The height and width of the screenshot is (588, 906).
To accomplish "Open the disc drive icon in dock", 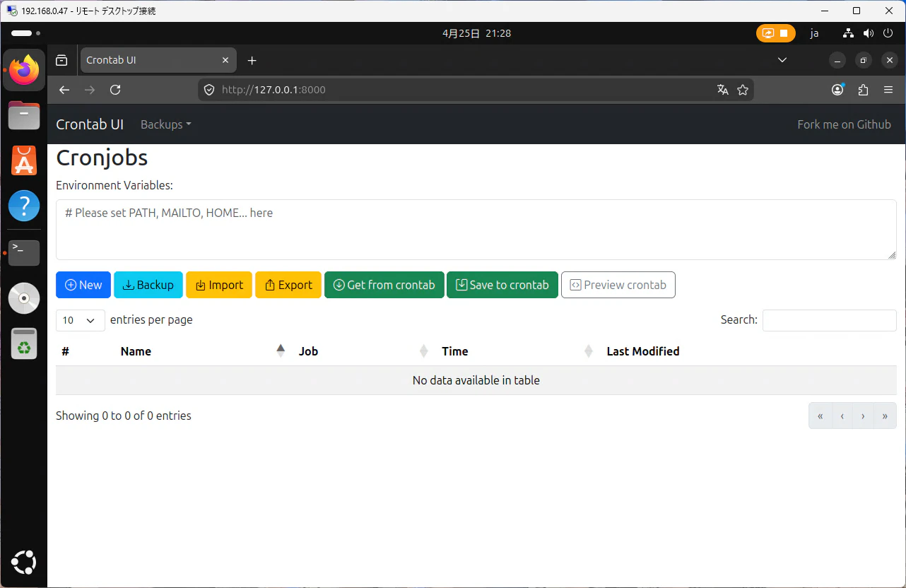I will (24, 298).
